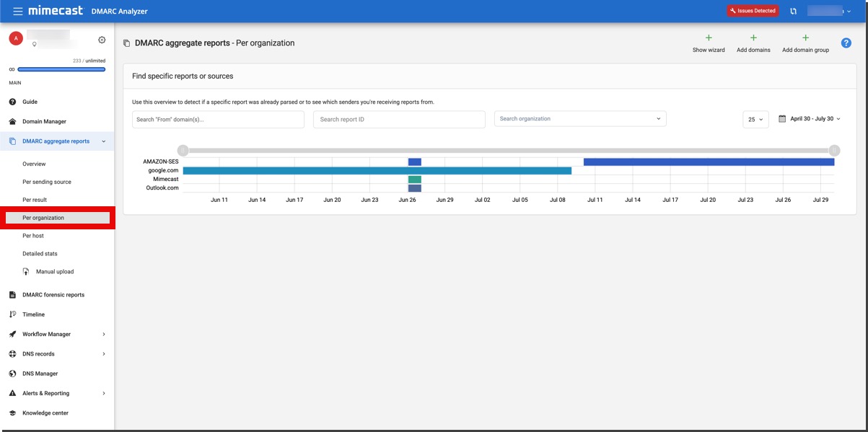
Task: Focus the Search report ID field
Action: pos(399,119)
